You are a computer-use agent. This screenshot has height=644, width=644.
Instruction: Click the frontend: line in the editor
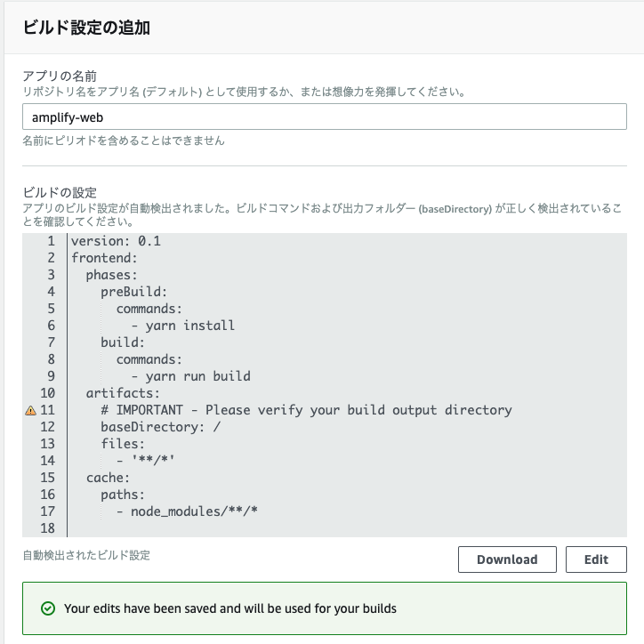(x=104, y=258)
